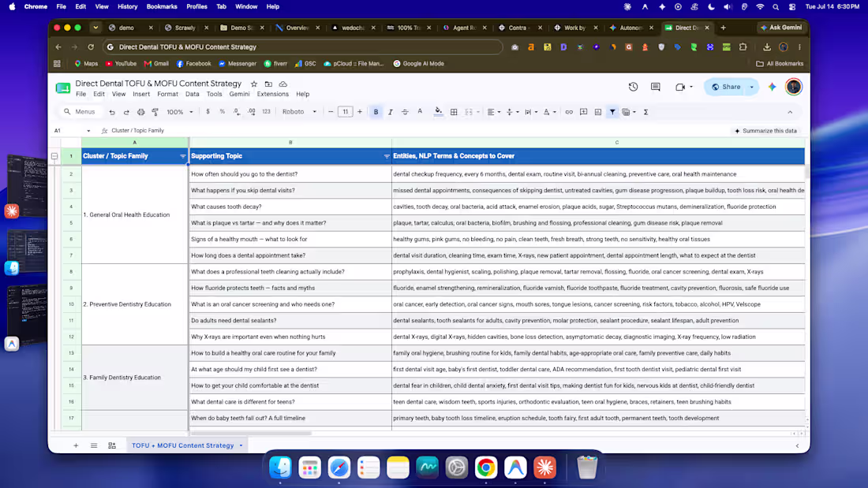This screenshot has width=868, height=488.
Task: Open the comments icon near Share
Action: 656,87
